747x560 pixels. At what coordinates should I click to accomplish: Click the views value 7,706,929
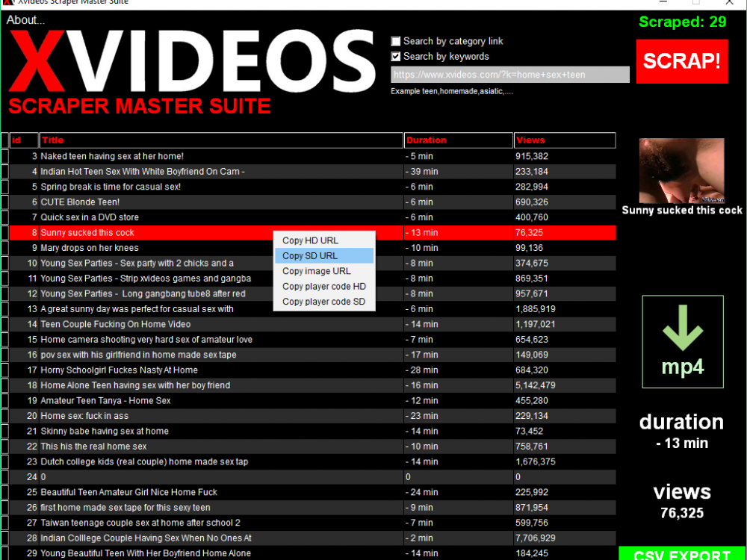pos(536,538)
